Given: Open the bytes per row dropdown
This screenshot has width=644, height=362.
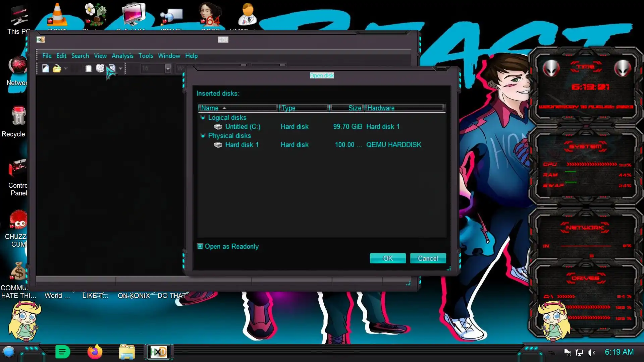Looking at the screenshot, I should click(x=168, y=68).
